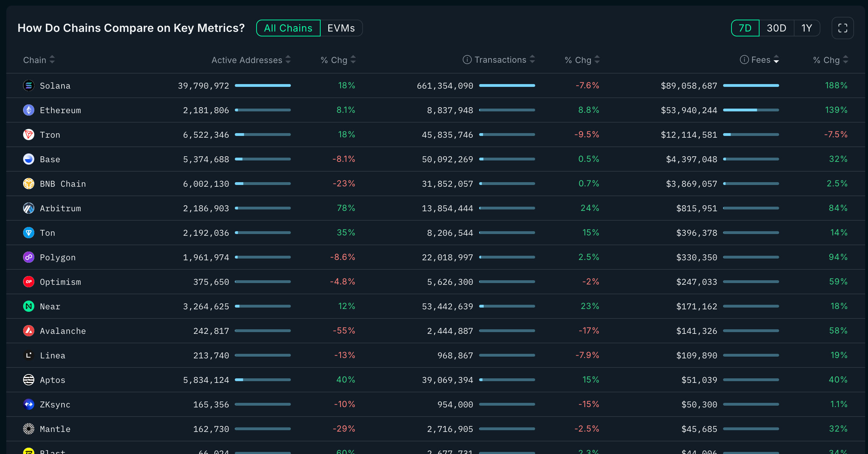Click the Optimism chain name
This screenshot has height=454, width=868.
click(x=60, y=282)
